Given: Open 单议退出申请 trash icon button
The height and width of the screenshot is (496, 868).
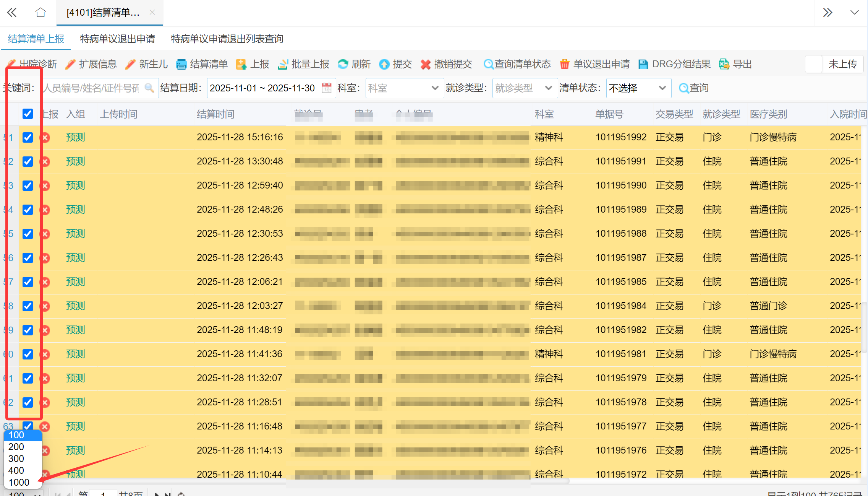Looking at the screenshot, I should [564, 64].
